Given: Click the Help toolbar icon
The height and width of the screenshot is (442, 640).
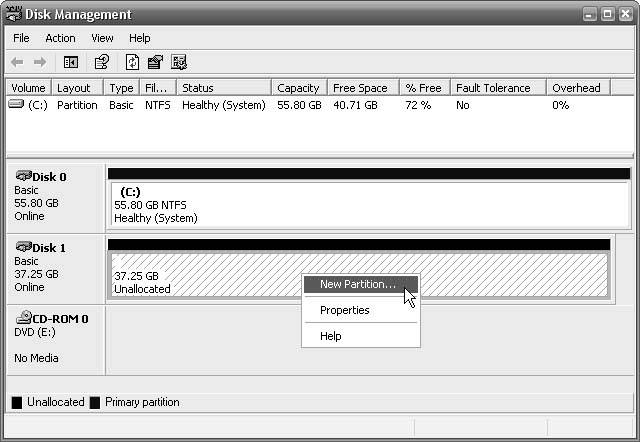Looking at the screenshot, I should tap(101, 62).
